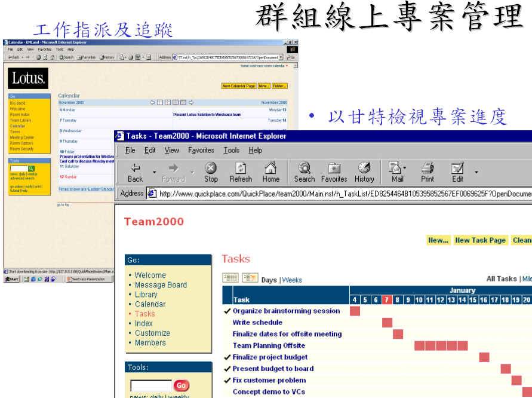Open the Windows Start button

11,279
